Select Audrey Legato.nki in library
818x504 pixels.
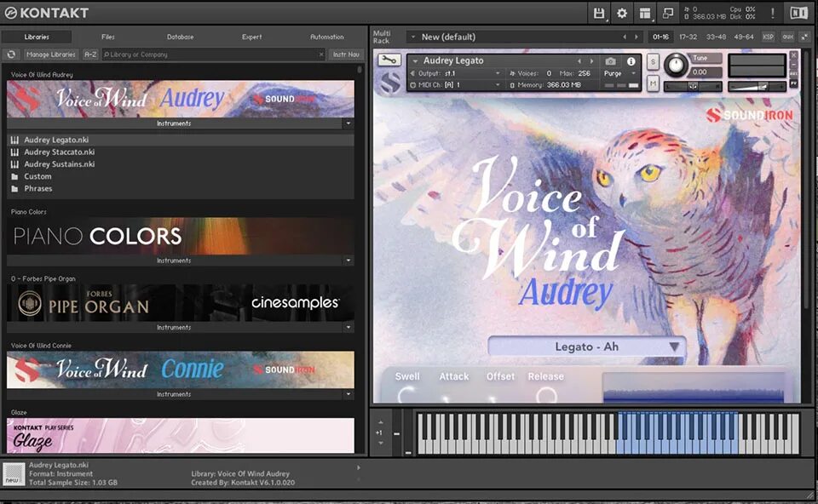[181, 140]
